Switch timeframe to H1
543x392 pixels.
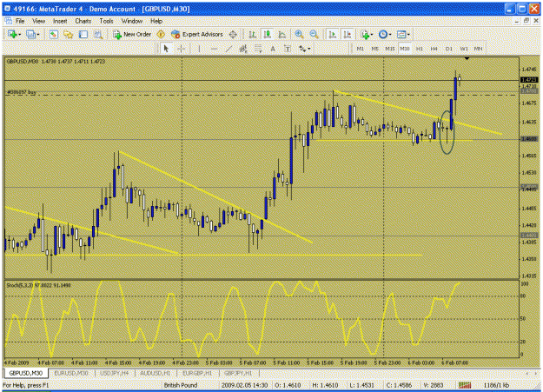[420, 49]
